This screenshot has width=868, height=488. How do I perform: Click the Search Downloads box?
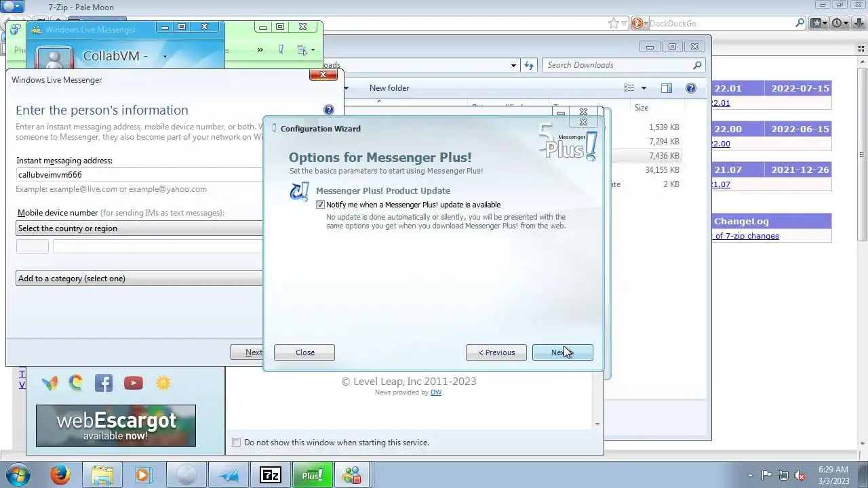tap(617, 65)
